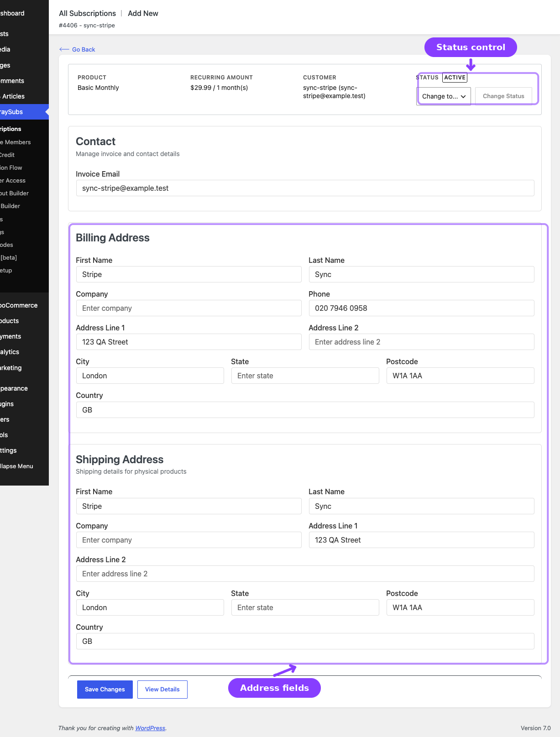Focus the Billing Last Name field
The height and width of the screenshot is (737, 560).
421,274
